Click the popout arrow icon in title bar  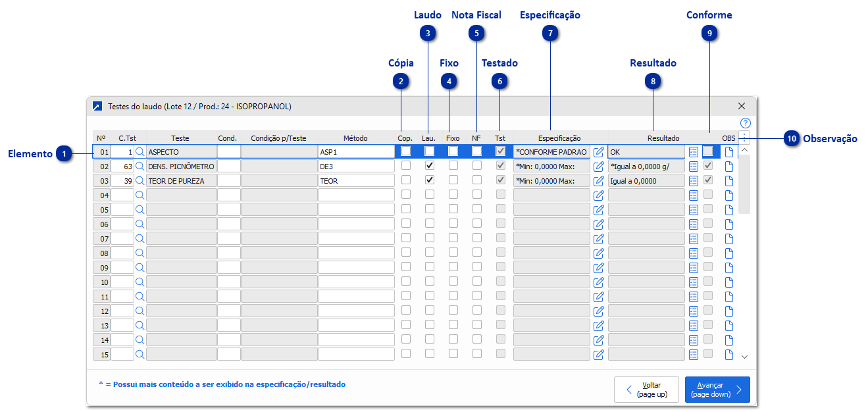[97, 106]
